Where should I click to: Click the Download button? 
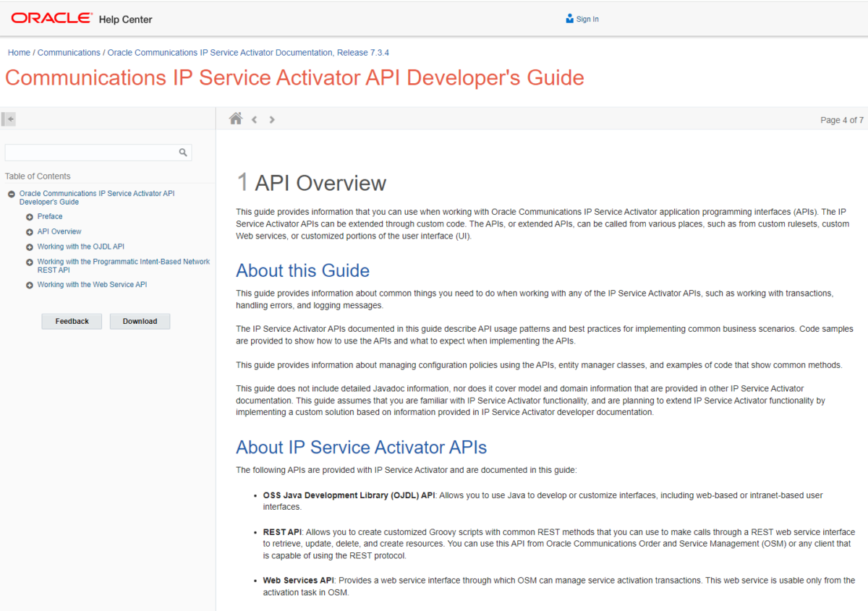pos(140,321)
